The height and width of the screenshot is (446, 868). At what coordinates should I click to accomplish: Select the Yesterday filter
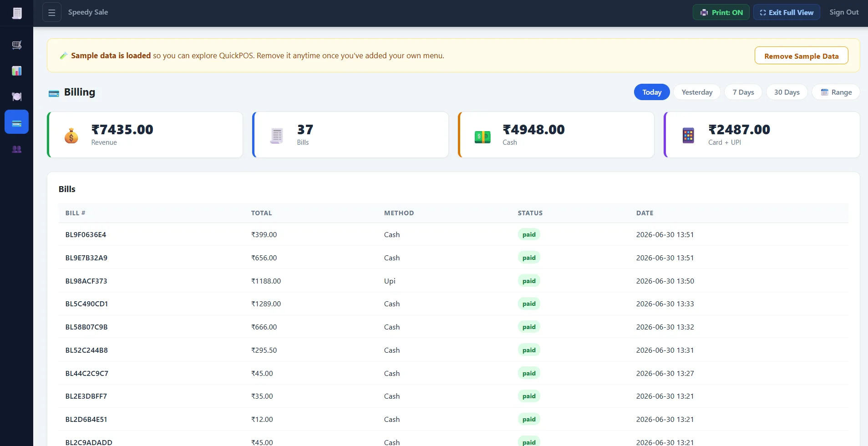(x=697, y=92)
